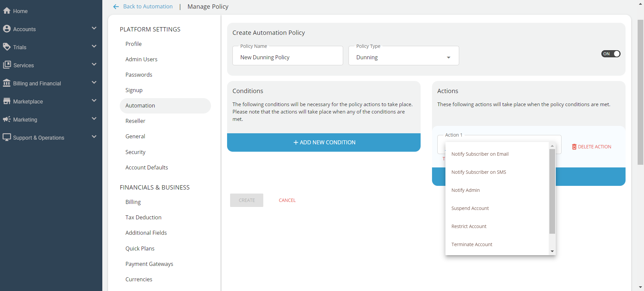Click the Support & Operations monitor icon

coord(7,137)
